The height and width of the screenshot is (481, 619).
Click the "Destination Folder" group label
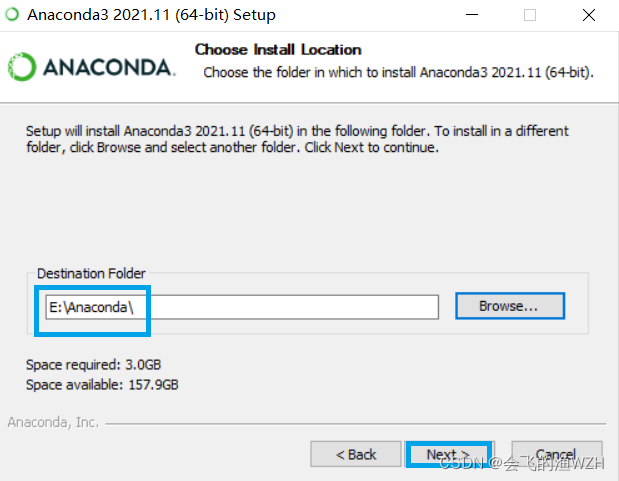coord(91,273)
